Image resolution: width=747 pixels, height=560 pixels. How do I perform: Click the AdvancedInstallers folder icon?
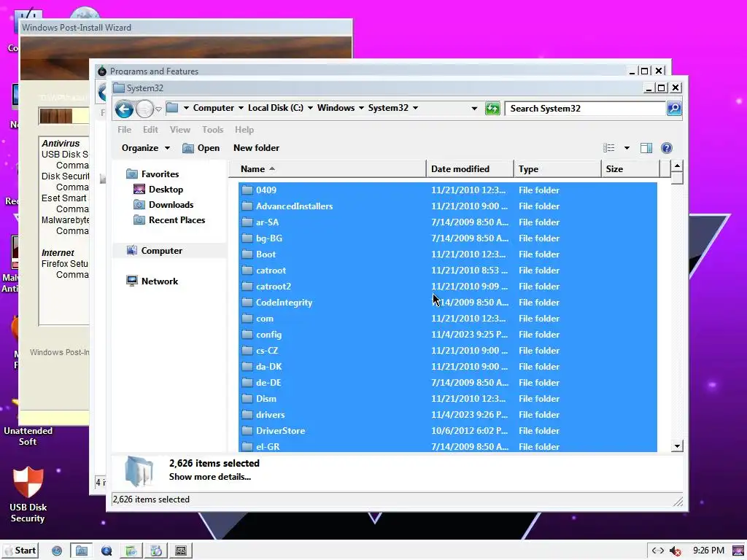[x=247, y=206]
